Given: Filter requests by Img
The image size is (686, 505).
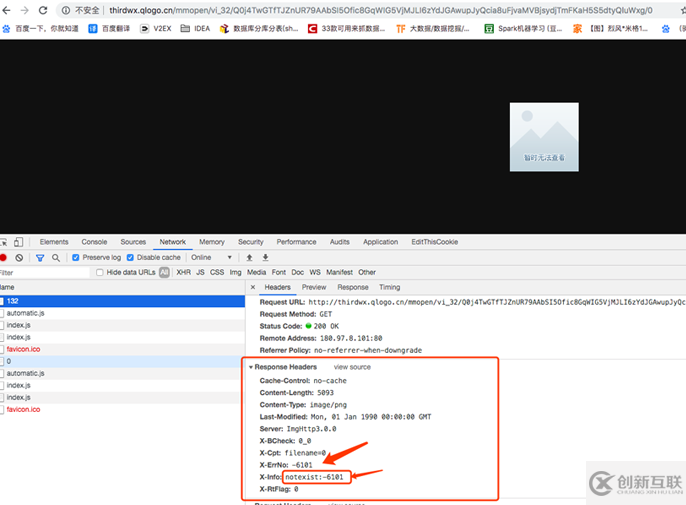Looking at the screenshot, I should [x=235, y=273].
